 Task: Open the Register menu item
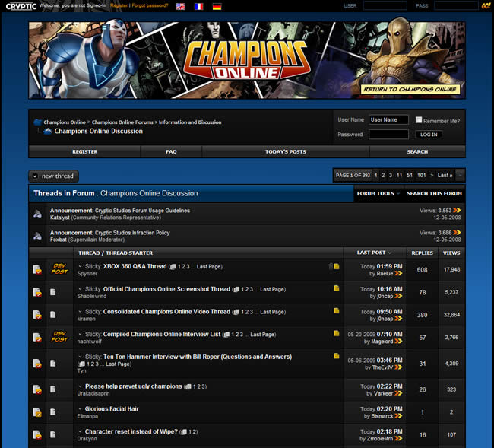click(85, 151)
